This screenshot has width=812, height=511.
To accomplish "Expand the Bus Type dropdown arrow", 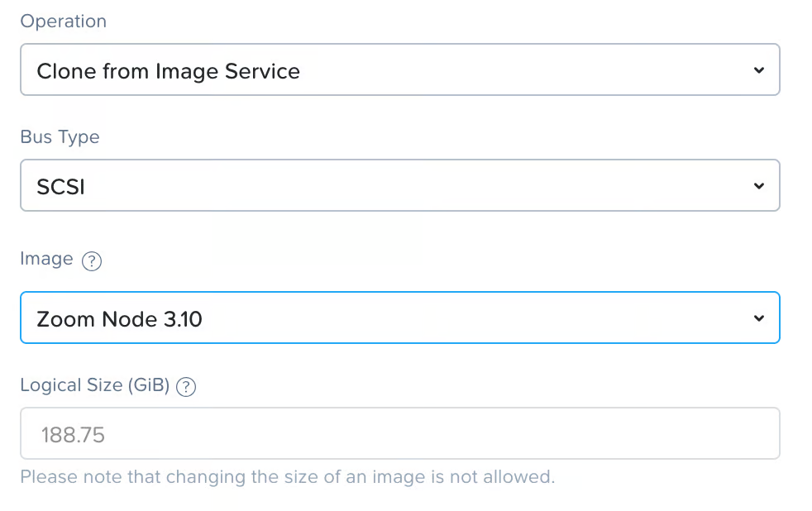I will [759, 186].
